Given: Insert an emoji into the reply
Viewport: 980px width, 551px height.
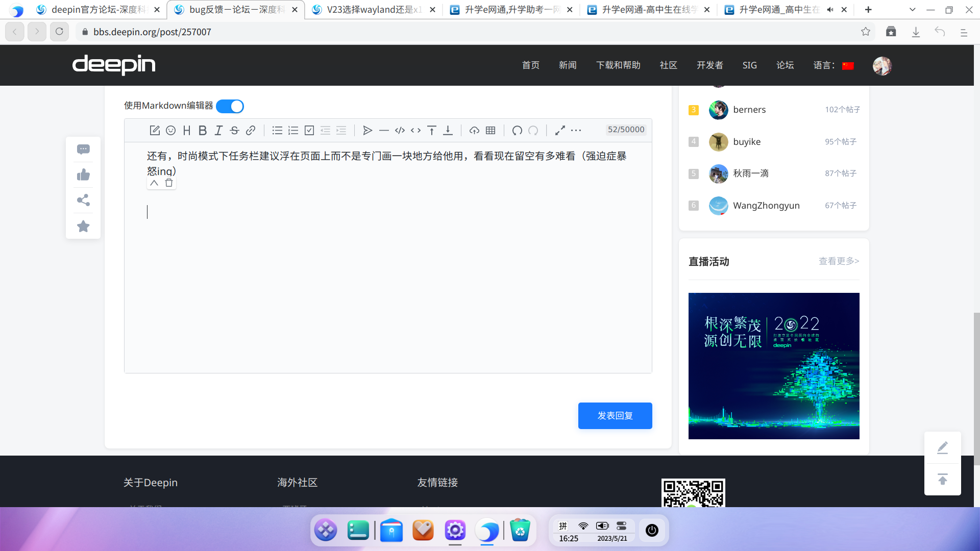Looking at the screenshot, I should click(x=170, y=130).
